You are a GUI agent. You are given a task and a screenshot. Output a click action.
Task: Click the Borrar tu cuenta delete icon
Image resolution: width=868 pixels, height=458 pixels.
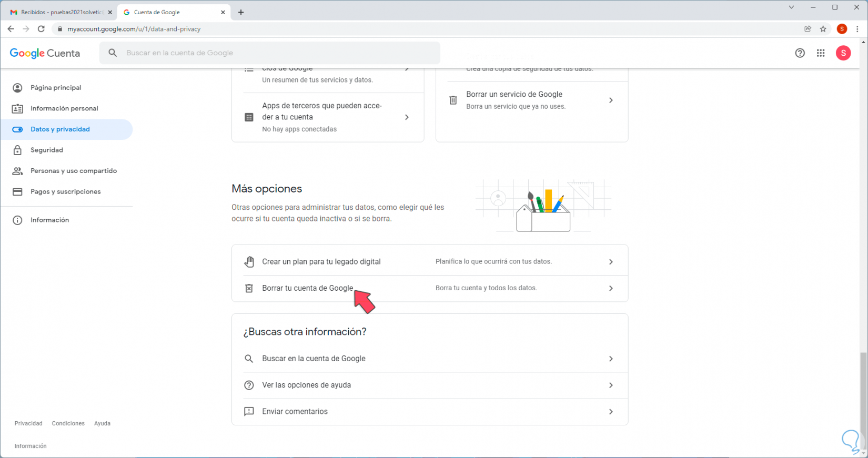click(249, 288)
